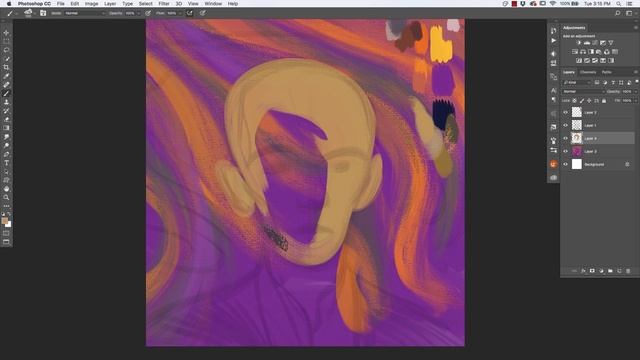640x360 pixels.
Task: Open the layer style fx menu
Action: [583, 271]
